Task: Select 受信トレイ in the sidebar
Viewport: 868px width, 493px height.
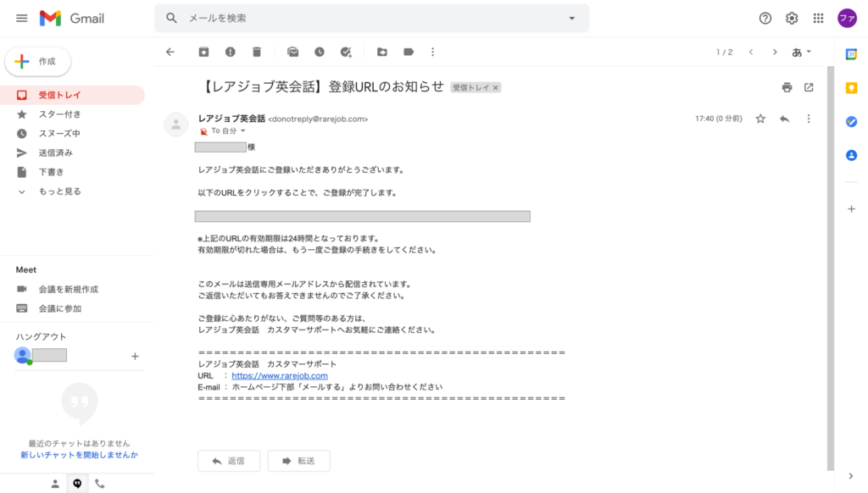Action: tap(72, 95)
